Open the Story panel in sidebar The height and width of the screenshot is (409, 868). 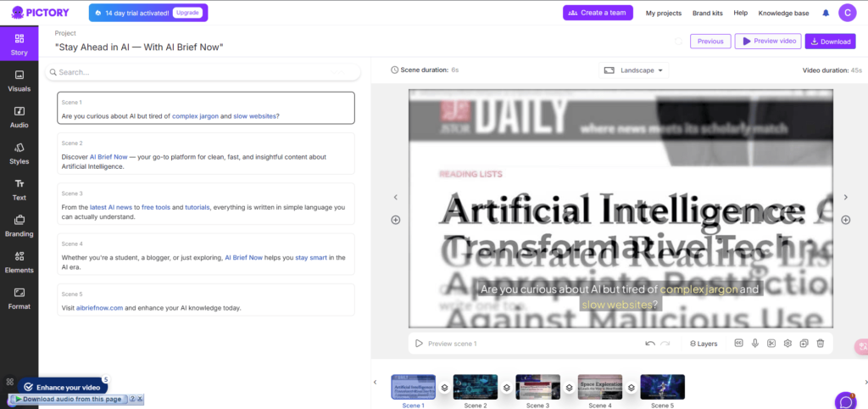[x=19, y=44]
